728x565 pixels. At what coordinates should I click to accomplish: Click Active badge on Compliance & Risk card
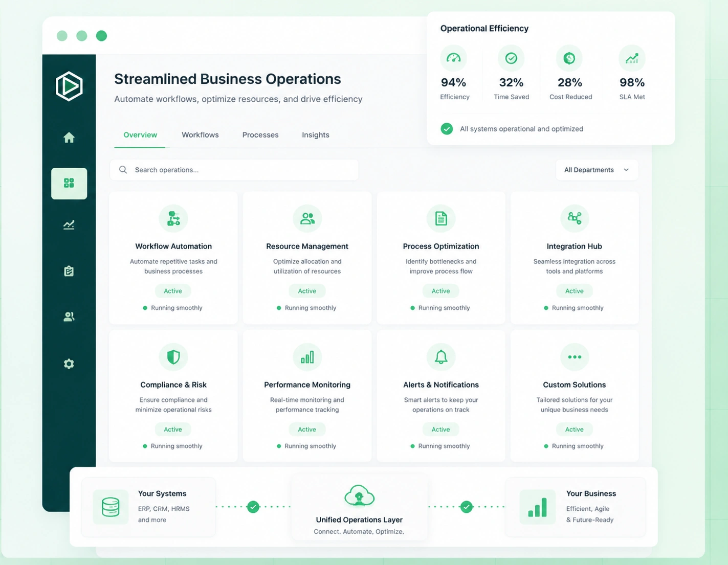click(173, 430)
